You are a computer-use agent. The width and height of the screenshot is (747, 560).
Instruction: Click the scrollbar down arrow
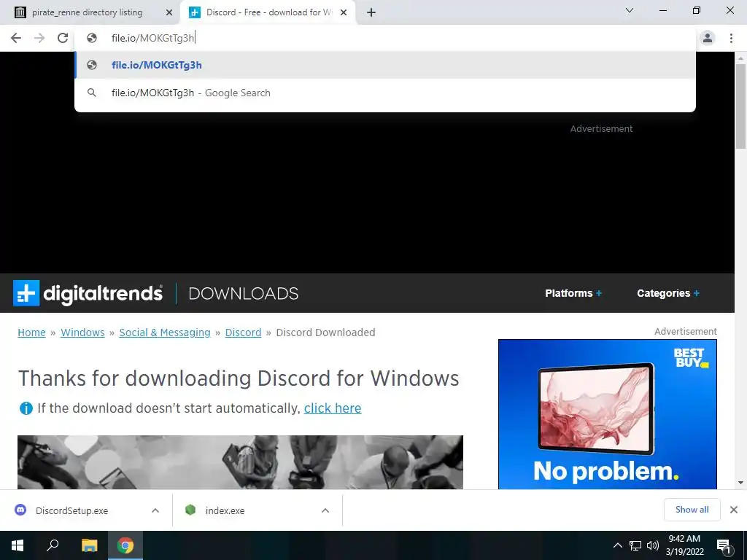(740, 483)
